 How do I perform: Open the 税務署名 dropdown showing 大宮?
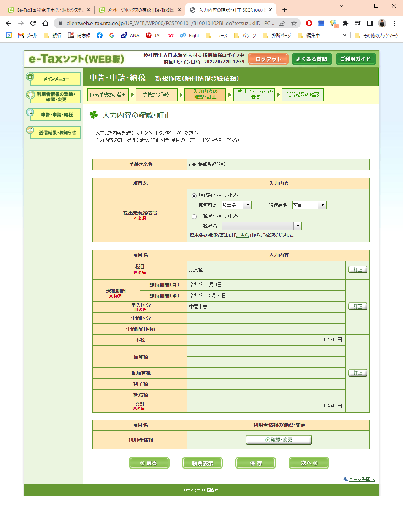click(309, 205)
